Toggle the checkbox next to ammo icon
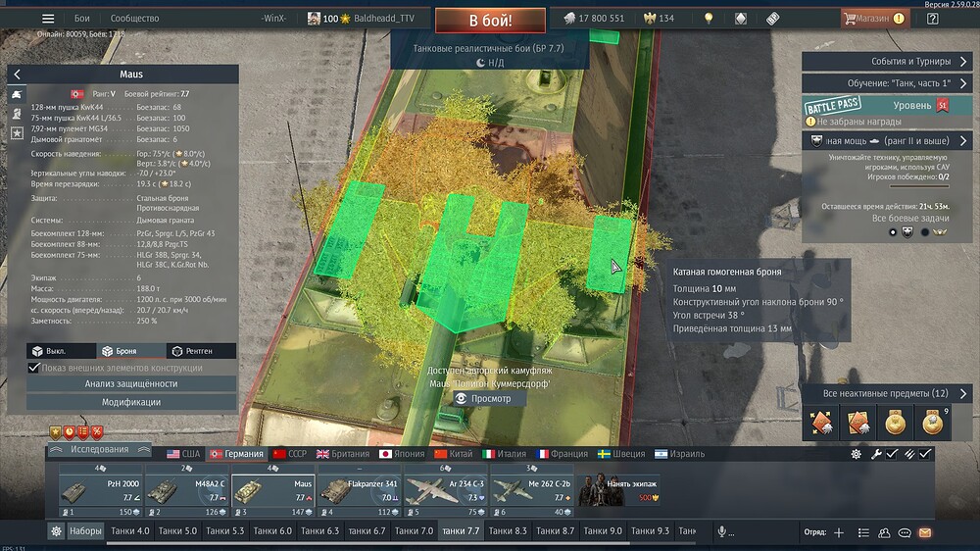 925,454
